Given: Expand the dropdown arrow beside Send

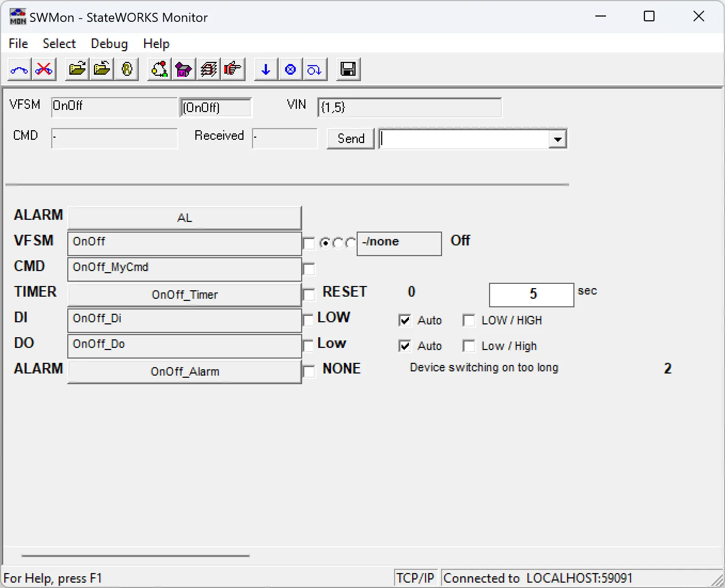Looking at the screenshot, I should click(557, 139).
